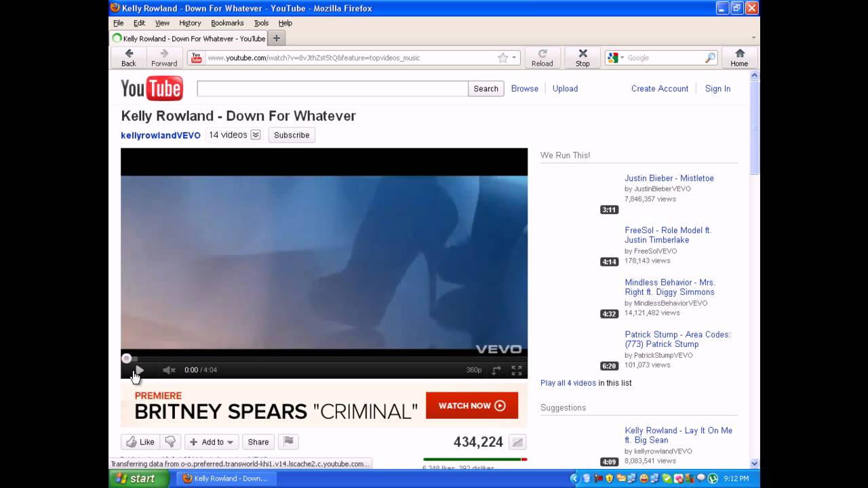Open the Browse link
The width and height of the screenshot is (868, 488).
coord(525,89)
